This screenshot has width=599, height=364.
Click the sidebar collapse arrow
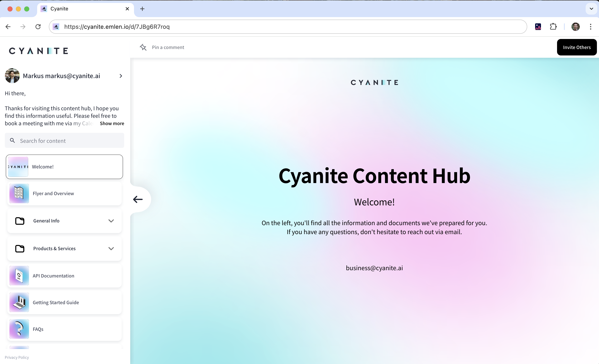click(138, 199)
